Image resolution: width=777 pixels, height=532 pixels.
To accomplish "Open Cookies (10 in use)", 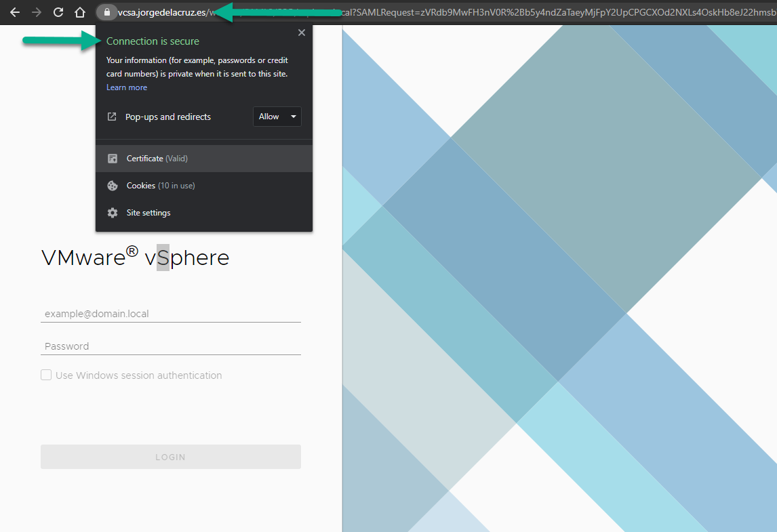I will point(203,186).
